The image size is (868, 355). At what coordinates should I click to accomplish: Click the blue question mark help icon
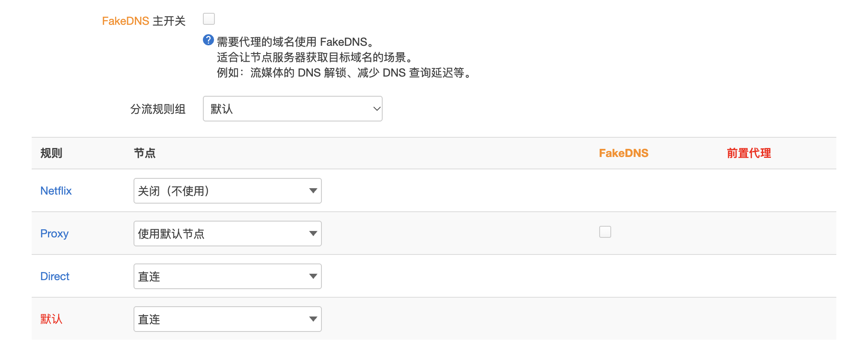coord(208,40)
